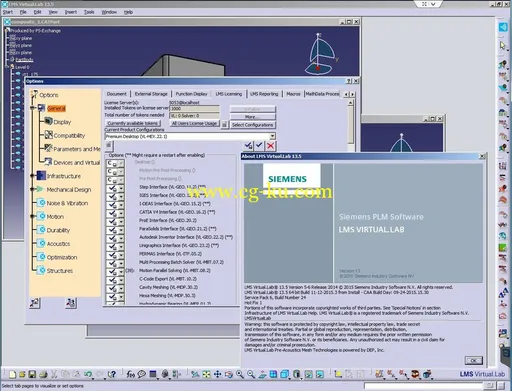The image size is (512, 391).
Task: Click the red X cancel icon in licensing tab
Action: pyautogui.click(x=271, y=145)
